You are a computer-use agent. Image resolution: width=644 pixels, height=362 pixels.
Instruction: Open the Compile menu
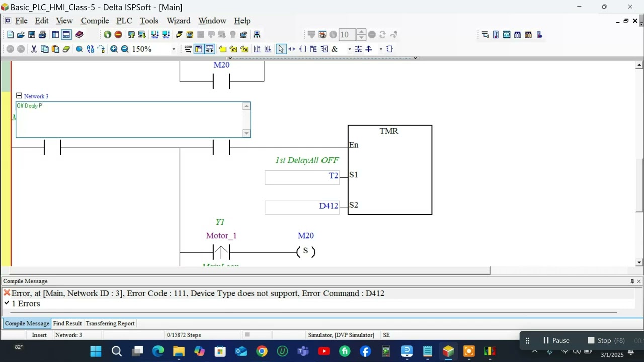point(95,21)
